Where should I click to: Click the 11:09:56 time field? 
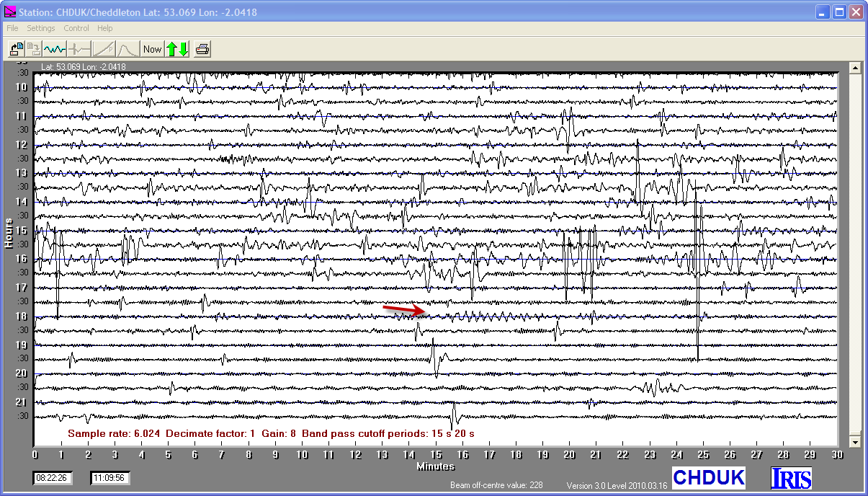tap(109, 477)
